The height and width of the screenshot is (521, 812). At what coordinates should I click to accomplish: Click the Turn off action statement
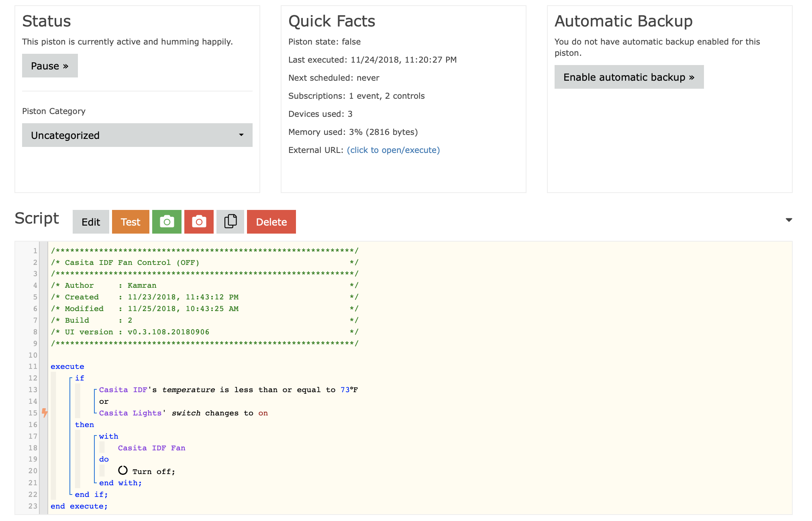[x=154, y=472]
